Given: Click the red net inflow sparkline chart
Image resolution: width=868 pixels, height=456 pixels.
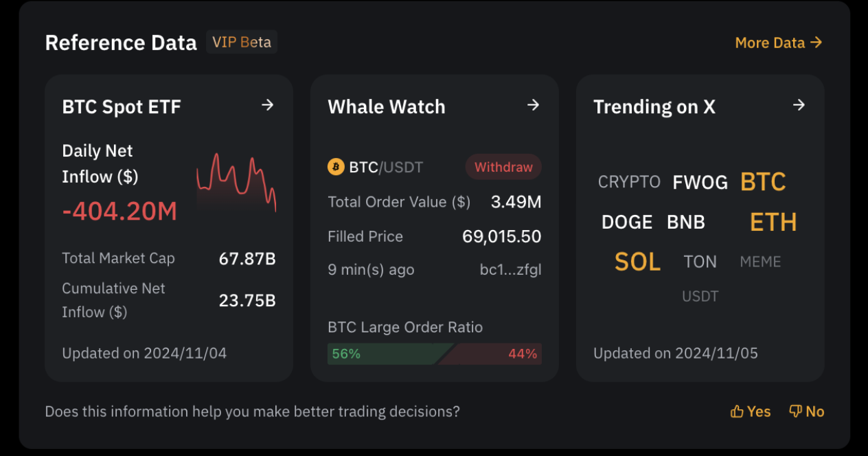Looking at the screenshot, I should tap(236, 181).
